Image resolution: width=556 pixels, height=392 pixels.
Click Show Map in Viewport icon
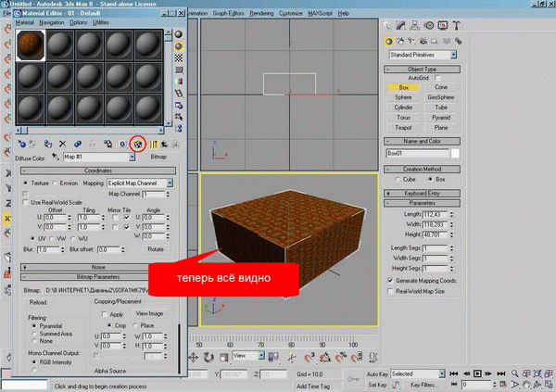[138, 144]
